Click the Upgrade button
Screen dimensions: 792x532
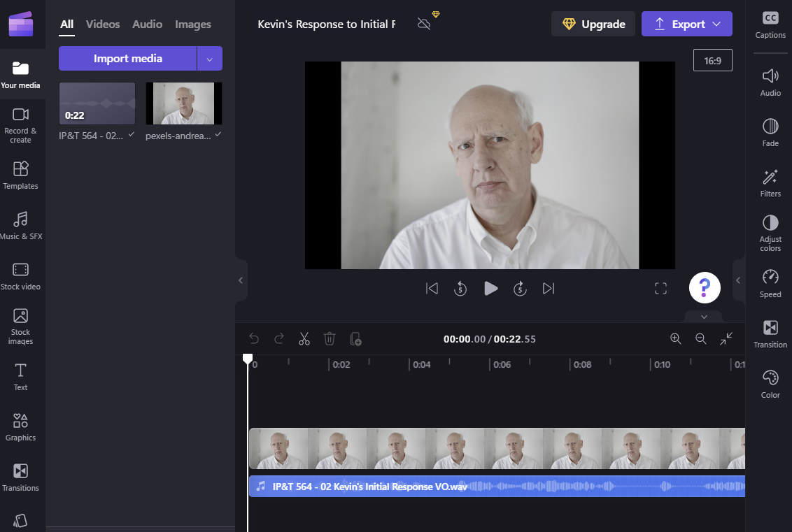point(593,24)
